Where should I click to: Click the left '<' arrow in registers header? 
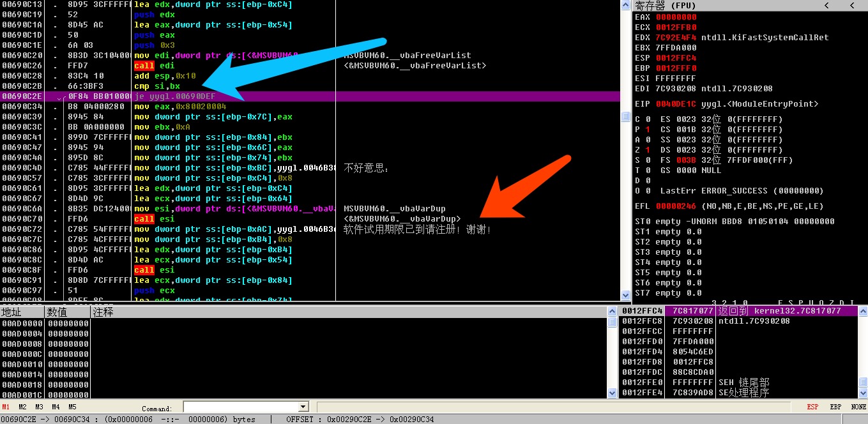point(826,5)
